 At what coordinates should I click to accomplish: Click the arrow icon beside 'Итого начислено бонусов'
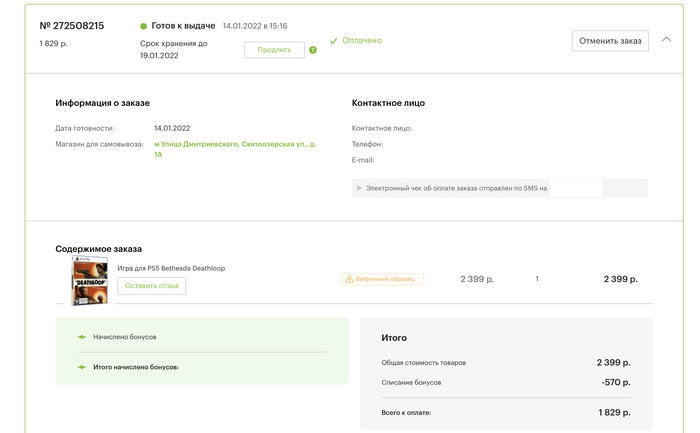click(x=82, y=367)
